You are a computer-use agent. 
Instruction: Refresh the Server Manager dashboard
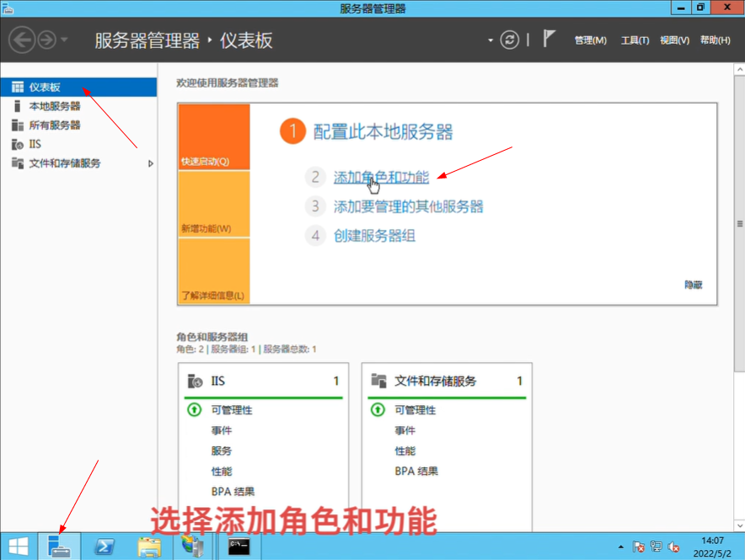click(x=509, y=40)
